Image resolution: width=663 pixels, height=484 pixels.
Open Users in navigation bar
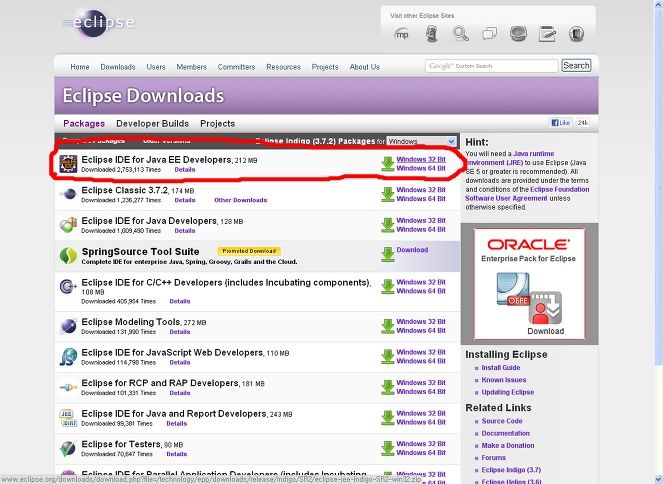[x=156, y=67]
